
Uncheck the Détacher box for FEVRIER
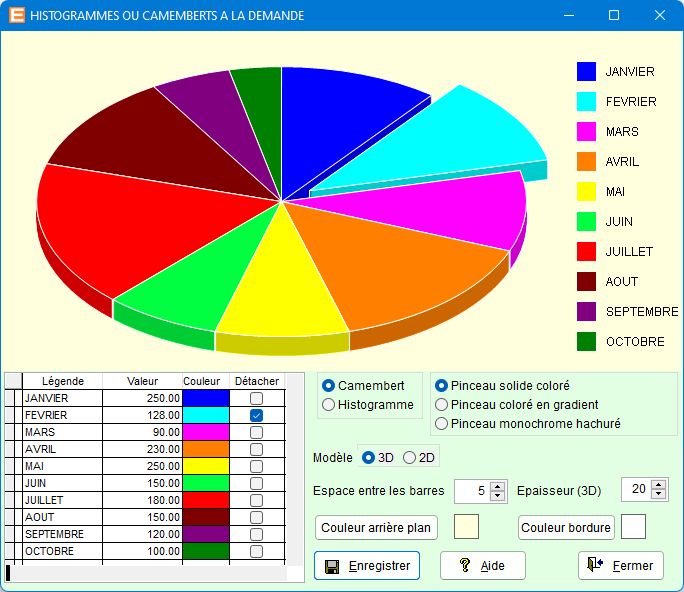(x=257, y=415)
